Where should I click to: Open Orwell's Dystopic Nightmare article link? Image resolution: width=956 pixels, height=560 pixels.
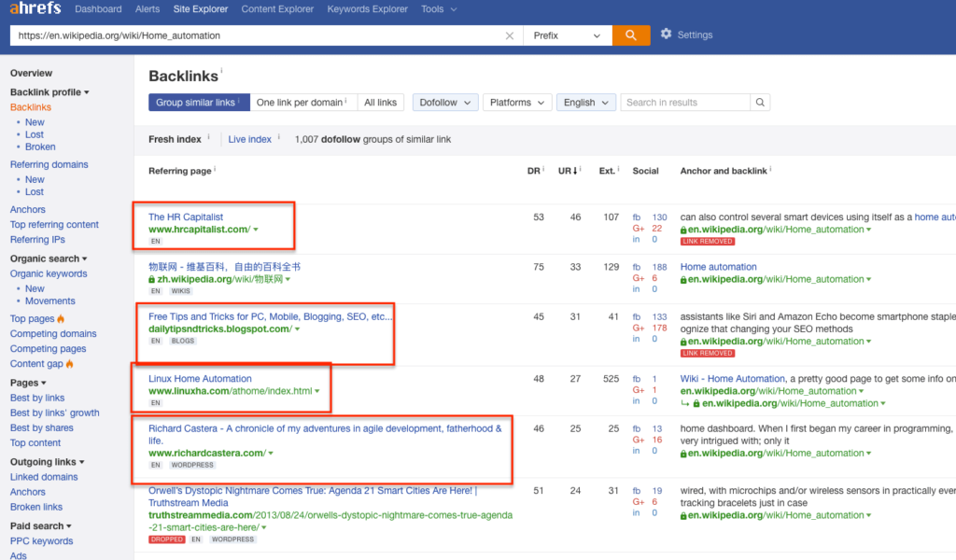point(313,497)
